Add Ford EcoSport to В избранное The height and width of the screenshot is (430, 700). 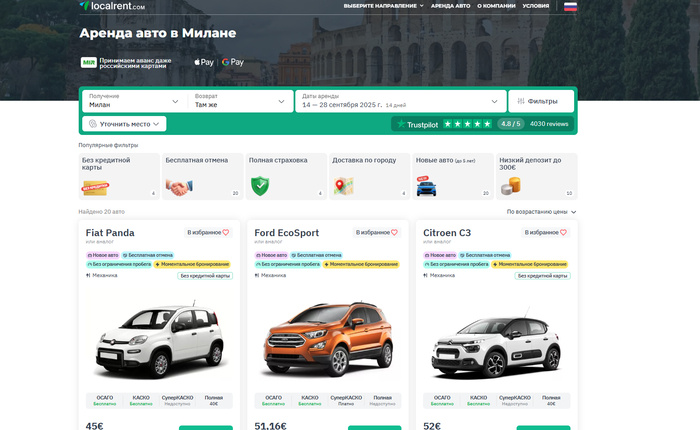pos(377,232)
